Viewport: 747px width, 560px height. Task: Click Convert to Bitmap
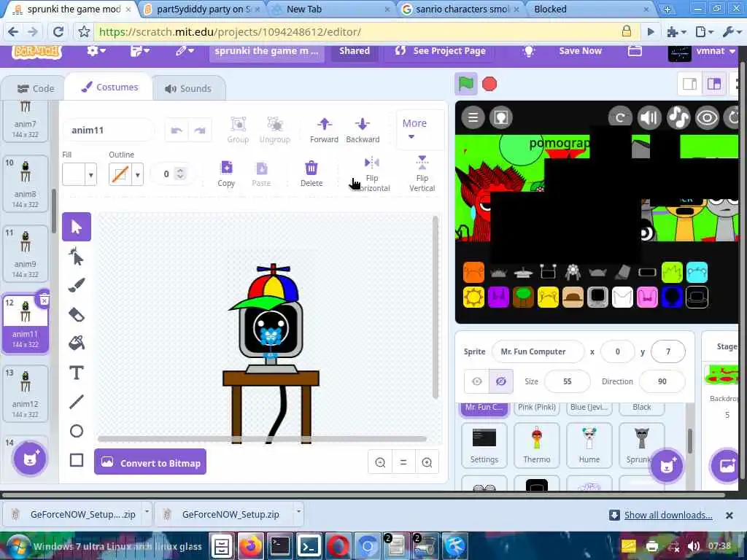tap(150, 462)
